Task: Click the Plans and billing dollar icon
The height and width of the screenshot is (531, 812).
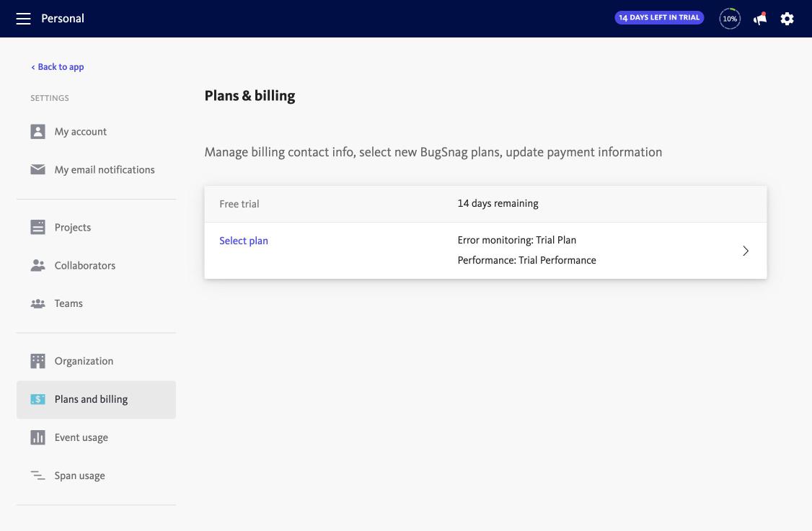Action: pyautogui.click(x=37, y=399)
